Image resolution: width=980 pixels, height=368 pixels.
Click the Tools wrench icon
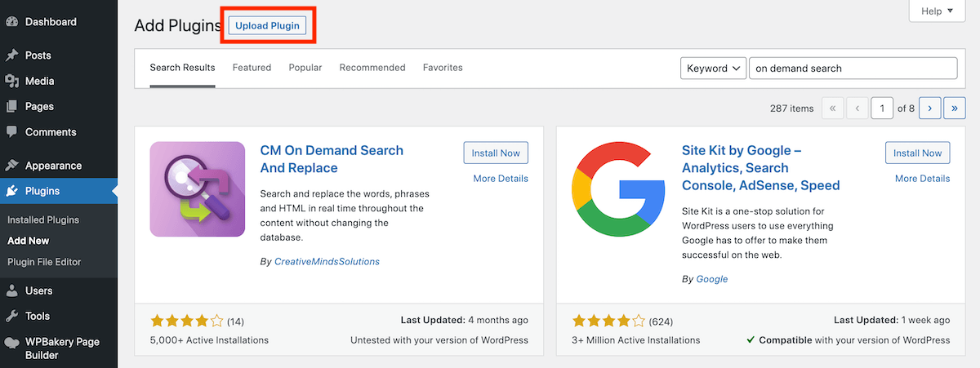11,316
